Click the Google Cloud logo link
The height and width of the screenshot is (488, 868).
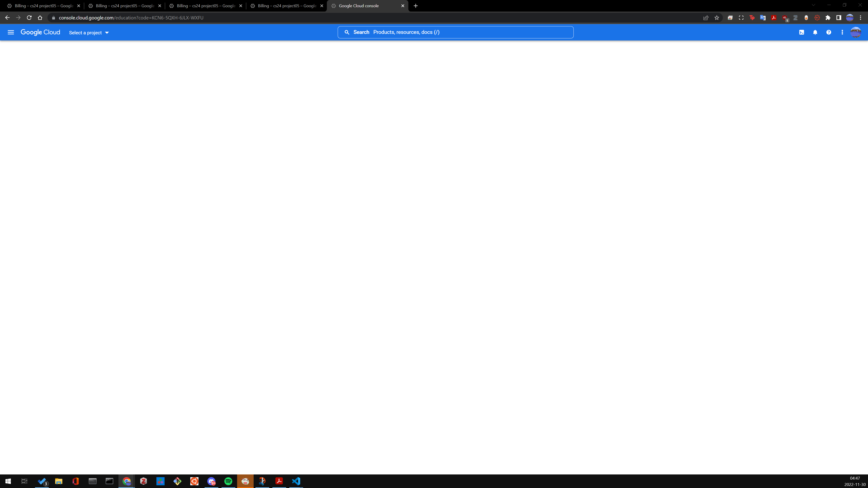[x=40, y=32]
